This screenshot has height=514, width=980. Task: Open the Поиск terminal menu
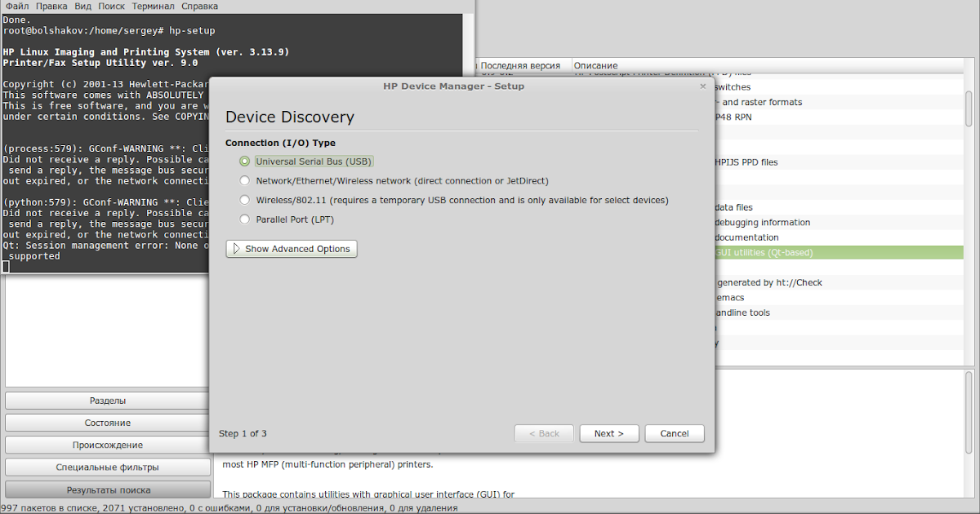(111, 6)
